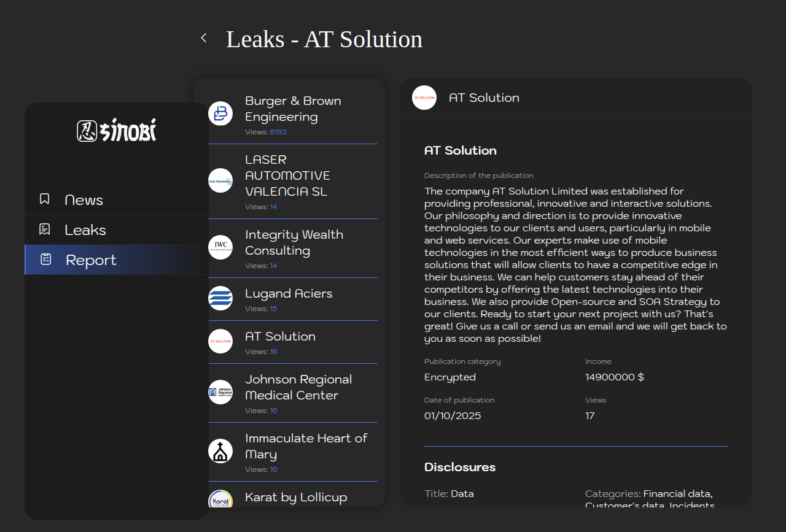Click the Burger & Brown Engineering logo
The image size is (786, 532).
(x=220, y=114)
